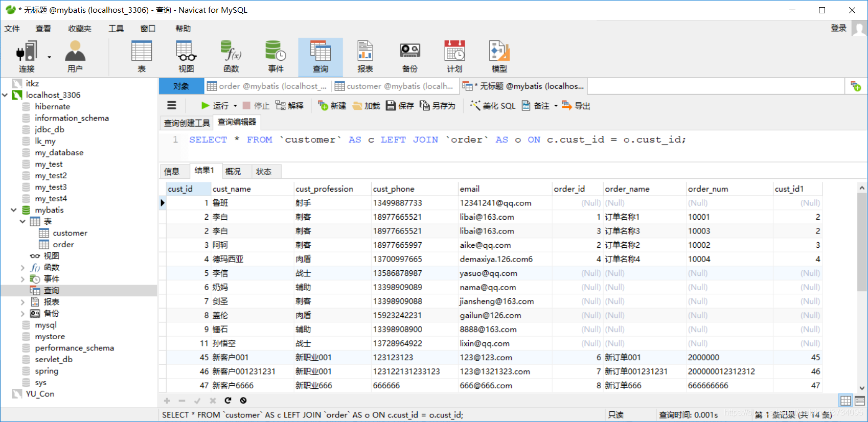The image size is (868, 422).
Task: Expand the 报表 node in tree
Action: pos(22,302)
